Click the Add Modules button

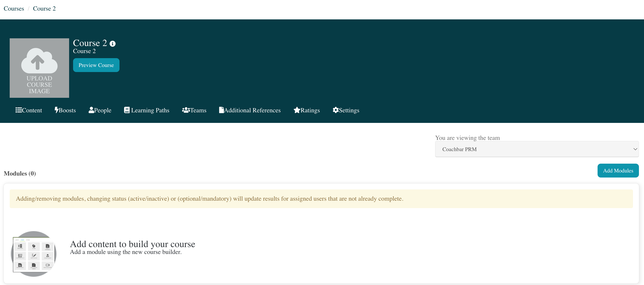(618, 171)
